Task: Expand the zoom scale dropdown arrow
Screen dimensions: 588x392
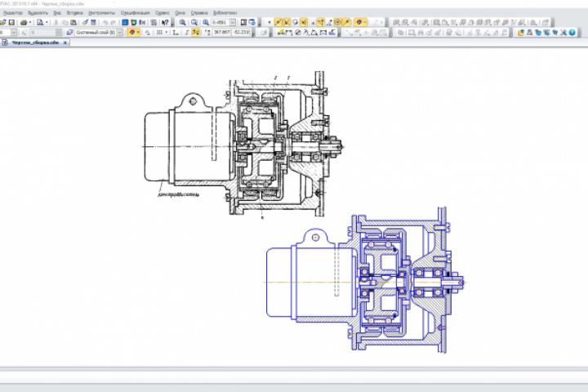Action: (x=233, y=23)
